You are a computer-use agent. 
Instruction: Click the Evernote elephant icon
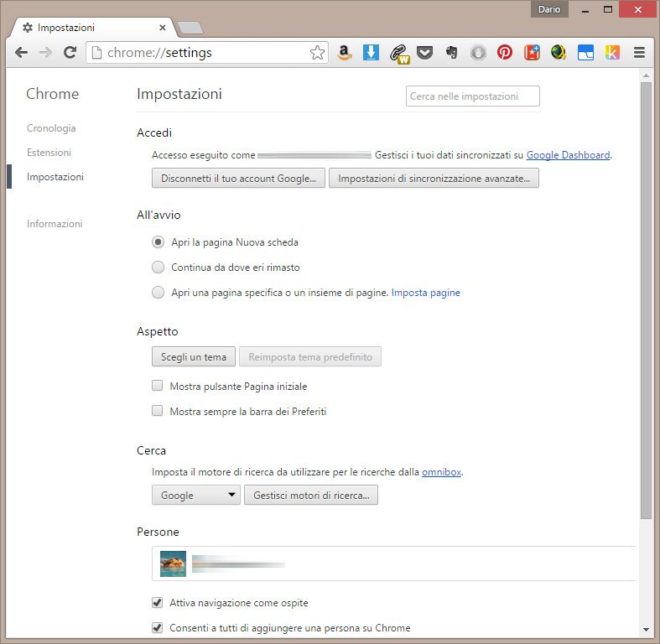(451, 52)
